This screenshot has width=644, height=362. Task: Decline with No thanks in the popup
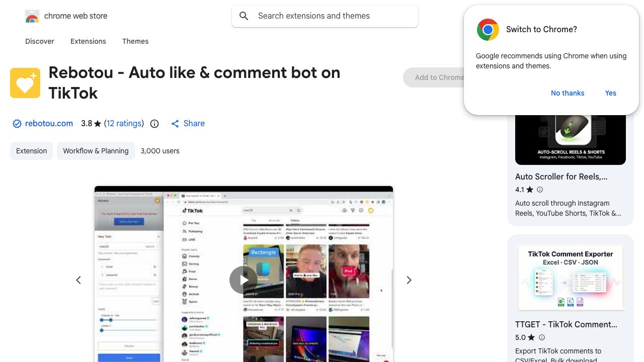568,93
